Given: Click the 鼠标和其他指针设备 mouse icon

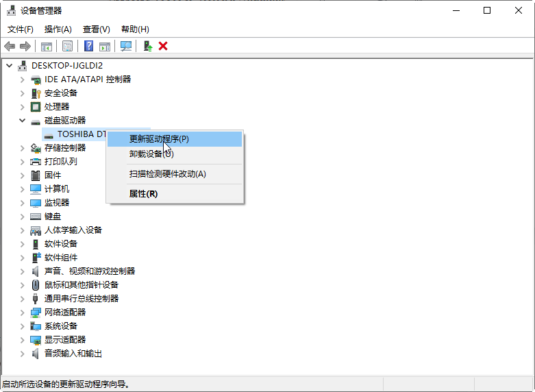Looking at the screenshot, I should (36, 285).
